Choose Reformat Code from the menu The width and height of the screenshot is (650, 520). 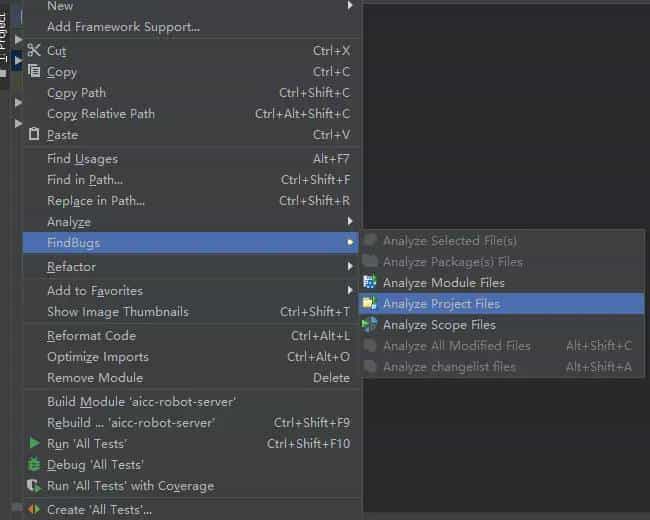[x=91, y=336]
